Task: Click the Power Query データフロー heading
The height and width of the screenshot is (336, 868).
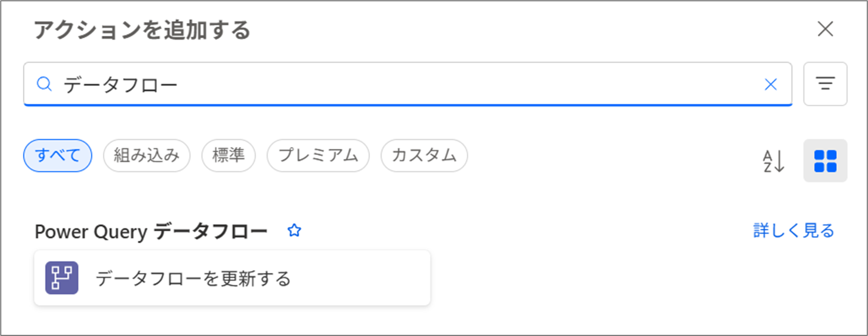Action: click(x=151, y=232)
